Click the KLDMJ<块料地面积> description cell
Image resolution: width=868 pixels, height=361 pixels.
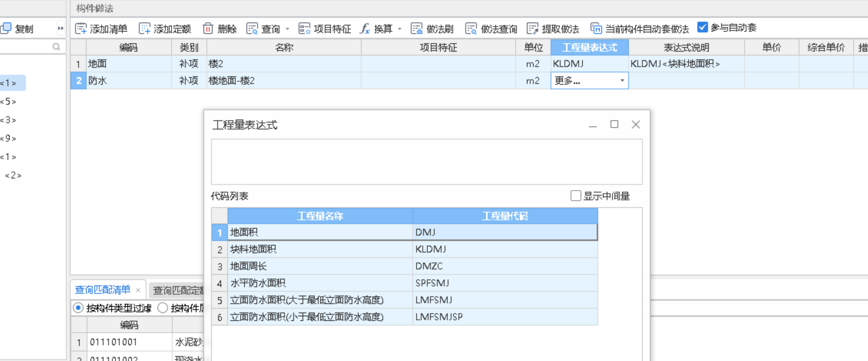pyautogui.click(x=686, y=64)
